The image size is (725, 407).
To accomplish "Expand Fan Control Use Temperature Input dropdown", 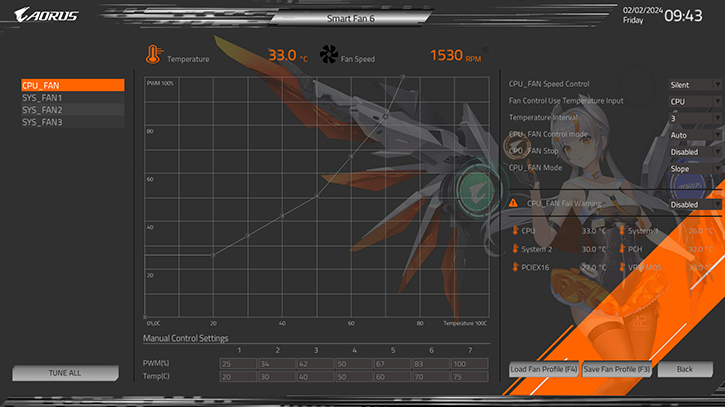I will [694, 101].
